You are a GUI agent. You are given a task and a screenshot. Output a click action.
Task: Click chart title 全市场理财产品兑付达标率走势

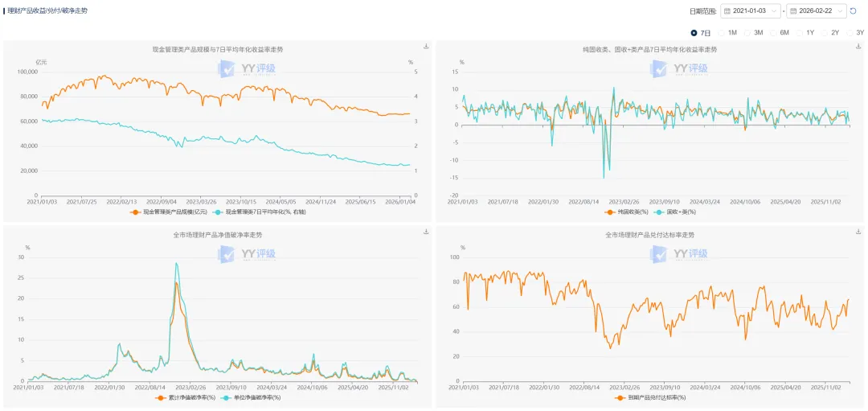click(x=650, y=235)
